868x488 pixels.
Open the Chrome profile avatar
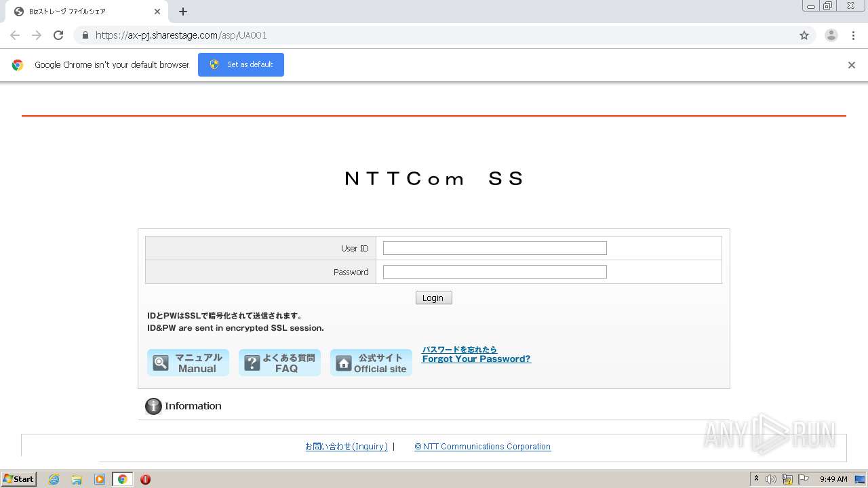[831, 35]
